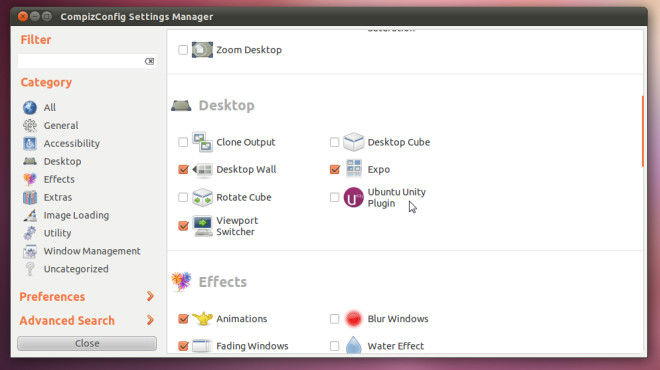The width and height of the screenshot is (660, 370).
Task: Click the Image Loading category icon
Action: (29, 215)
